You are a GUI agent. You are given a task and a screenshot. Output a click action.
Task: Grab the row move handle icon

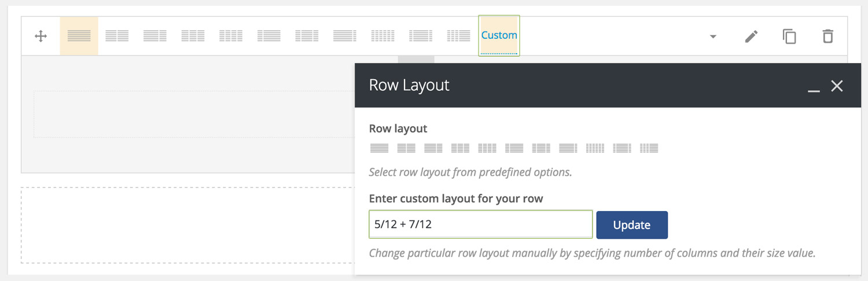41,36
